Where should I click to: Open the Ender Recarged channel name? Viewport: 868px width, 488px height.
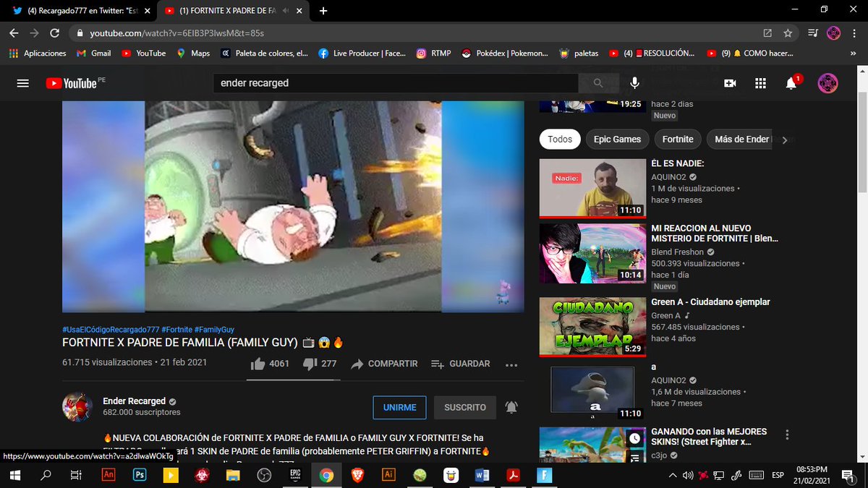135,401
